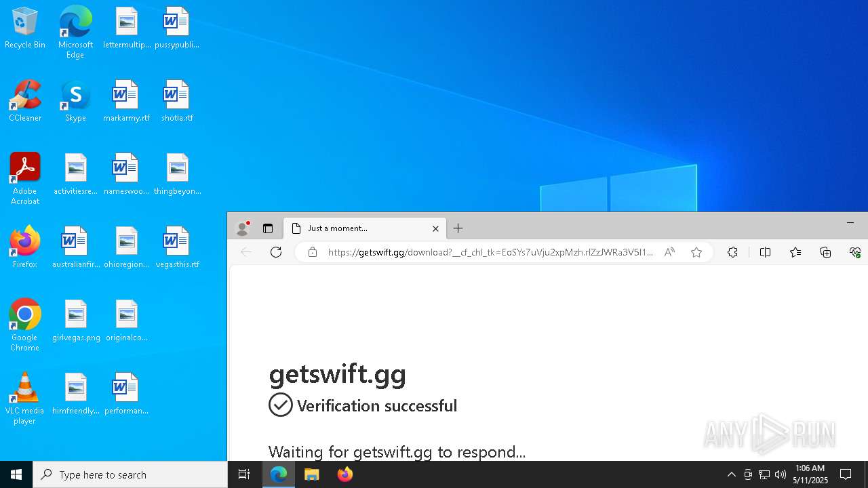This screenshot has width=868, height=488.
Task: Click 'Waiting for getswift.gg to respond' text
Action: 397,451
